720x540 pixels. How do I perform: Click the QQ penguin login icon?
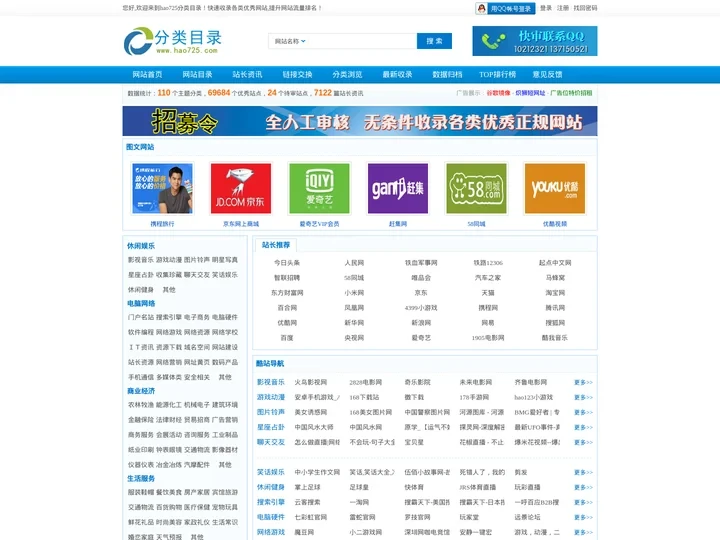(481, 8)
